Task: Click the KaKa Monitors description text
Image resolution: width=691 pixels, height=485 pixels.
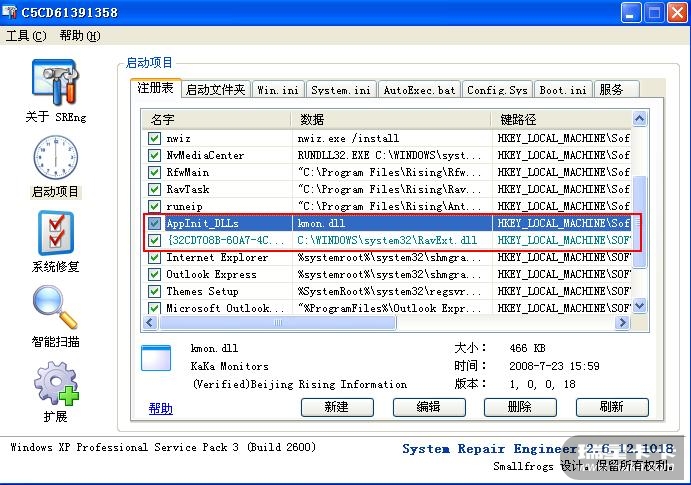Action: (229, 366)
